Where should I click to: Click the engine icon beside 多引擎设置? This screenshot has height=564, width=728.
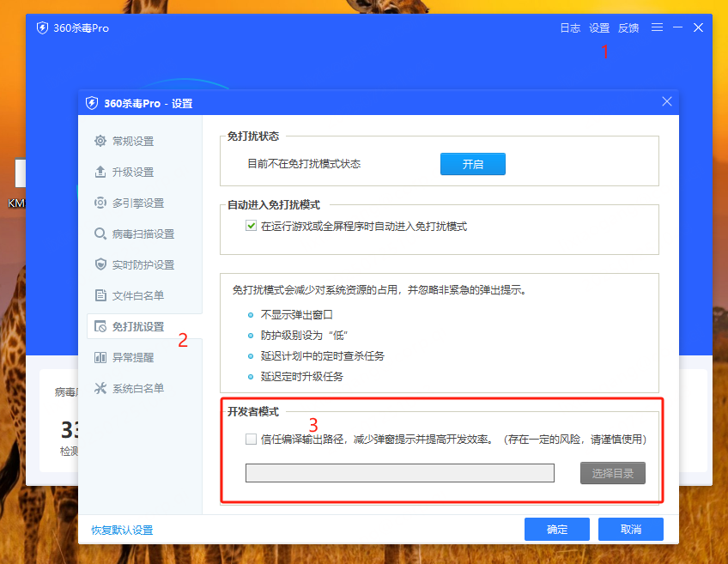coord(100,203)
